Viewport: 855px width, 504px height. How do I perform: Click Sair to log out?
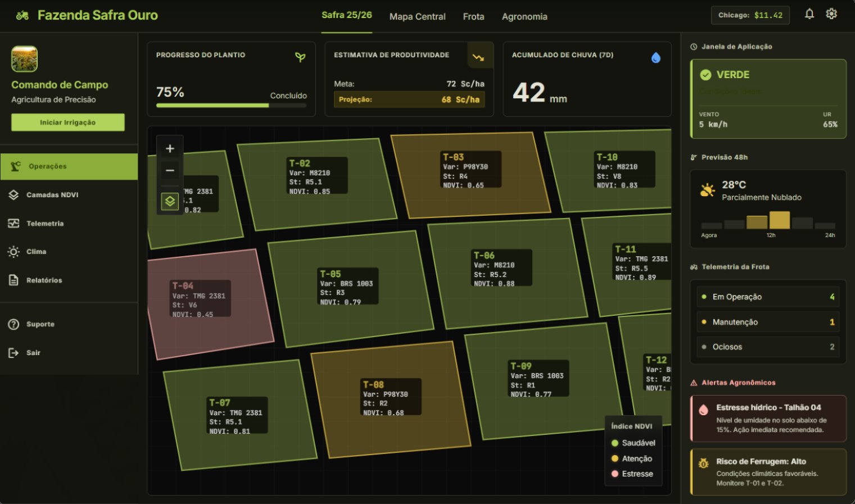pyautogui.click(x=69, y=353)
